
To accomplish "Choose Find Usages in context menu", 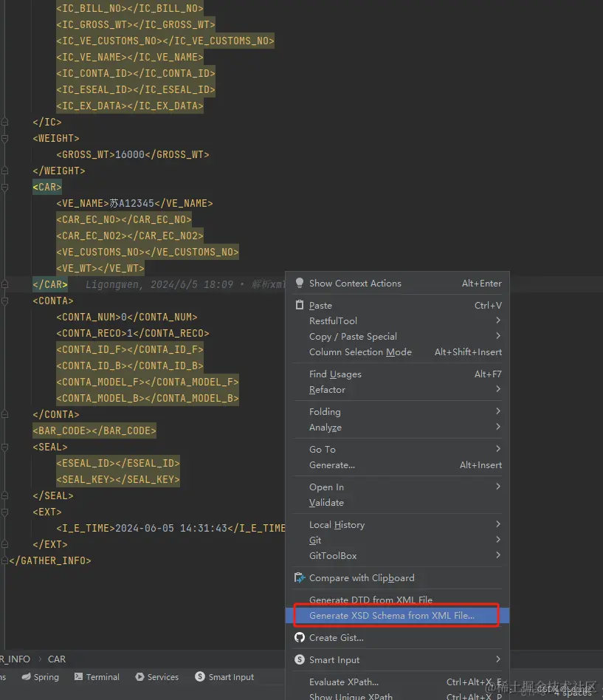I will click(397, 374).
